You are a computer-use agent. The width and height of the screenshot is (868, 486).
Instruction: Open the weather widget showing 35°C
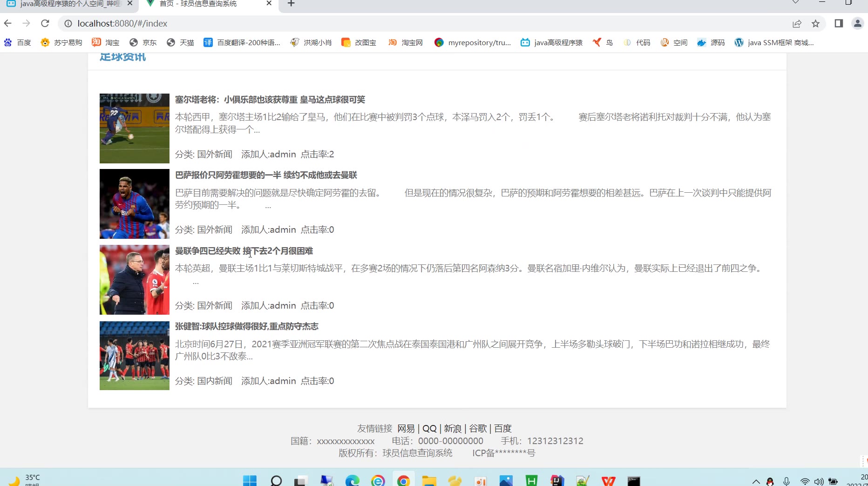(24, 479)
